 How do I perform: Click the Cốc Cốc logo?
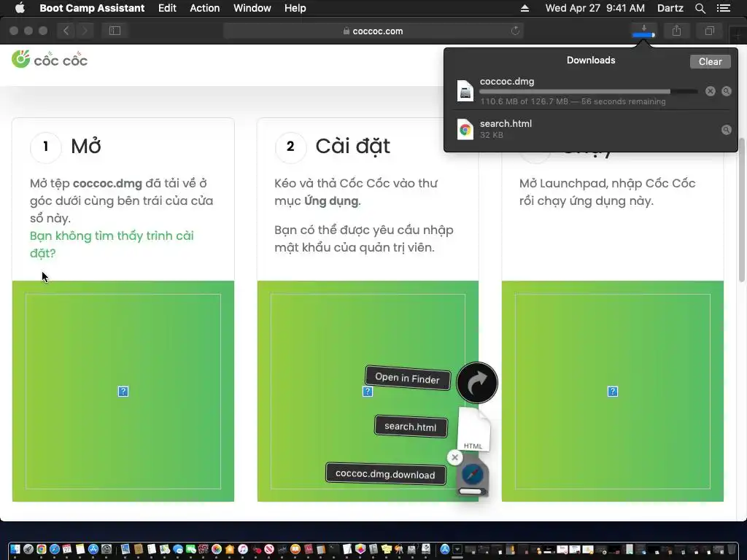(x=50, y=60)
